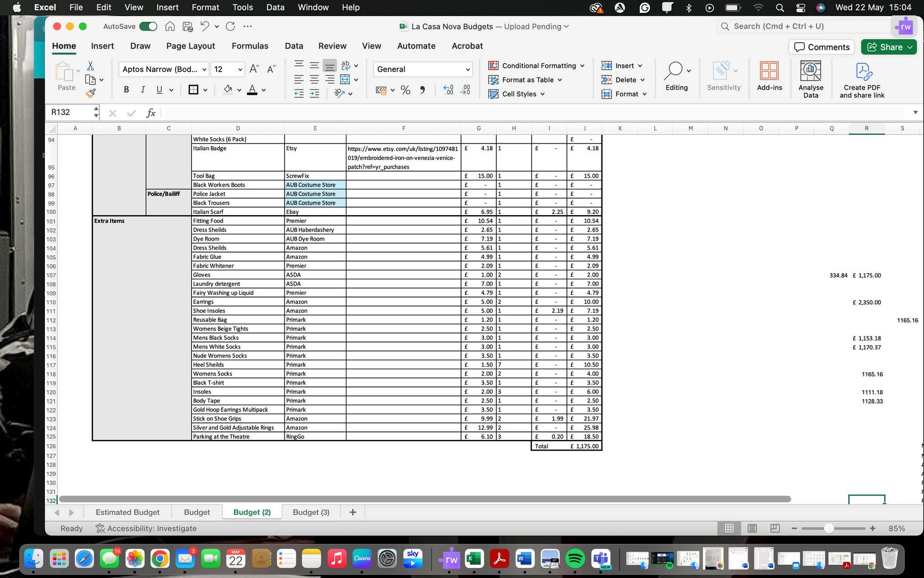Screen dimensions: 924x578
Task: Click the Insert Function fx icon
Action: click(151, 112)
